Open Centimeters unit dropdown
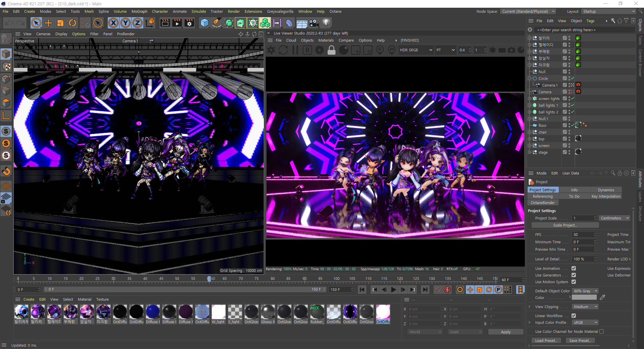This screenshot has height=349, width=644. [614, 218]
